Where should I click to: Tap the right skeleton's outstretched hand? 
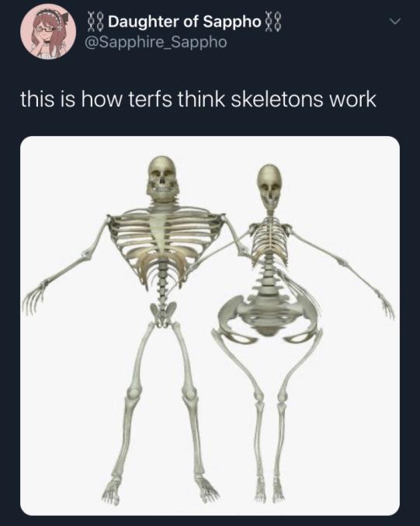point(386,307)
